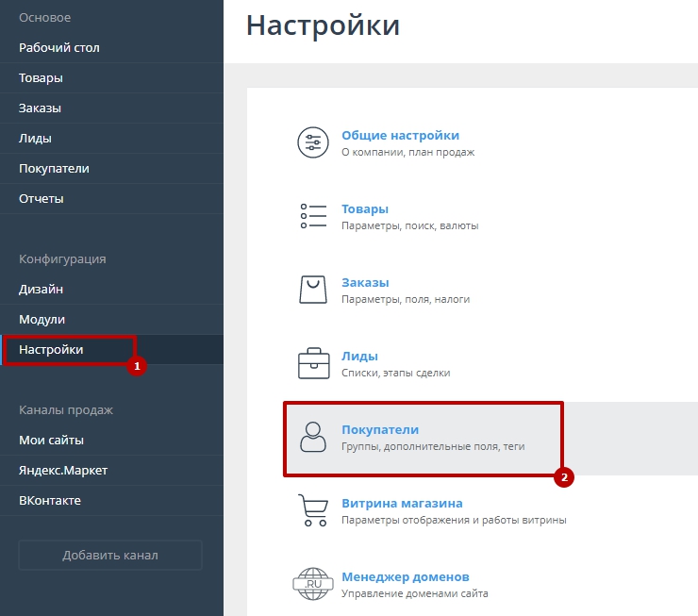Click the General settings sliders icon

[312, 142]
